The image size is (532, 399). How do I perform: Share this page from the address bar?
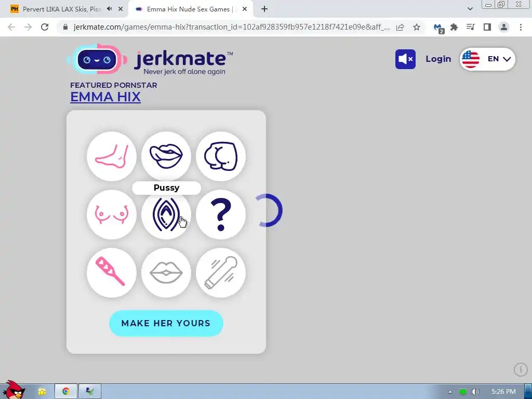(400, 27)
